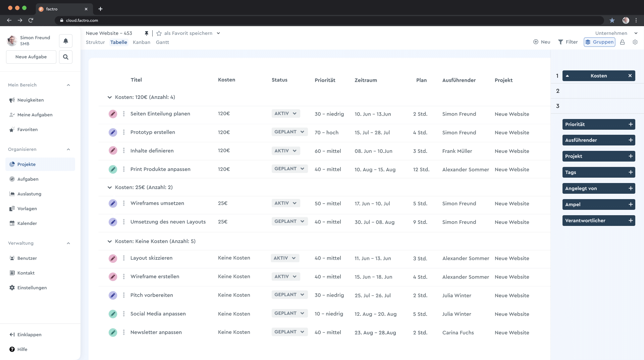
Task: Add Verantwortlicher grouping with plus
Action: pyautogui.click(x=631, y=221)
